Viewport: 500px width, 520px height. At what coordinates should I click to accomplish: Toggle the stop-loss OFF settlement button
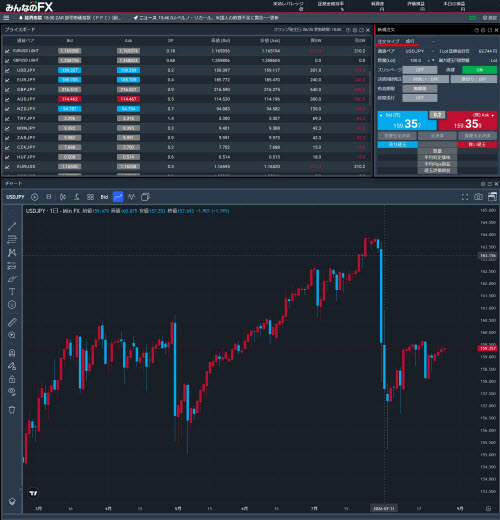[474, 79]
